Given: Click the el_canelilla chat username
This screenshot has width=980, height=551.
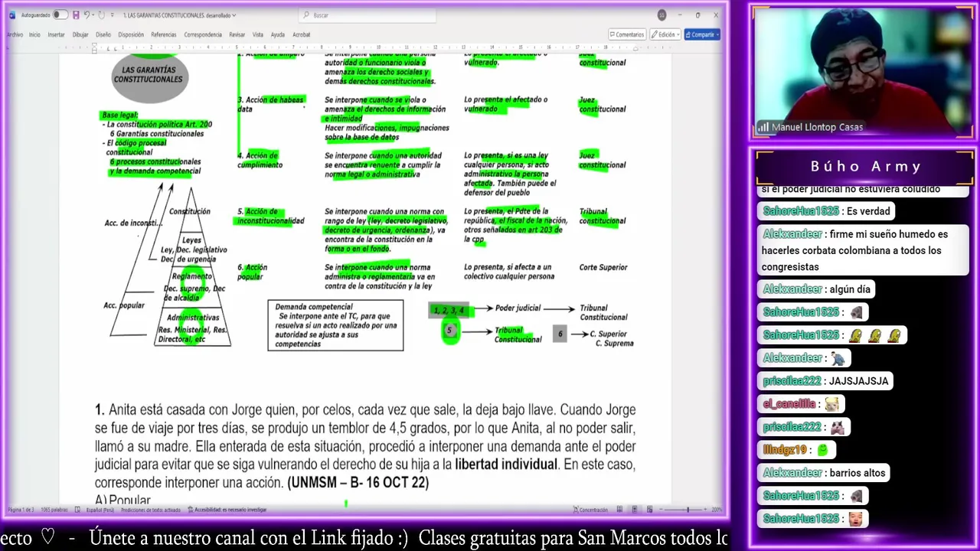Looking at the screenshot, I should pyautogui.click(x=789, y=404).
